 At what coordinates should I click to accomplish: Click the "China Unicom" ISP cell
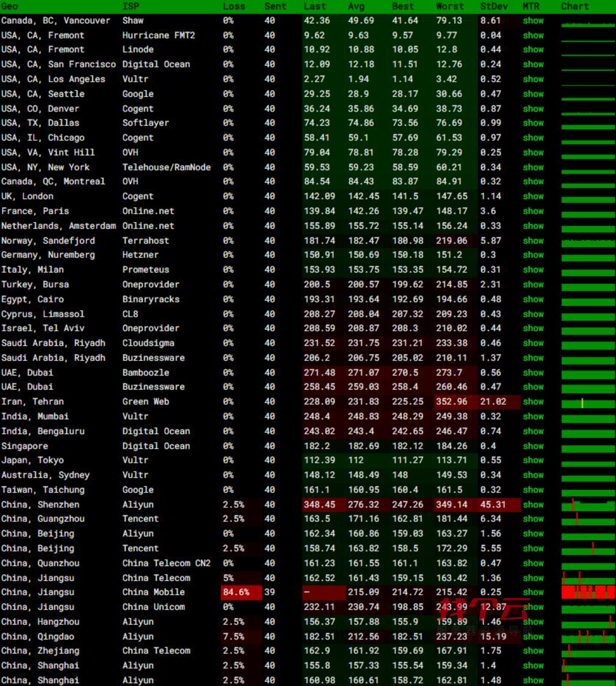pos(154,607)
